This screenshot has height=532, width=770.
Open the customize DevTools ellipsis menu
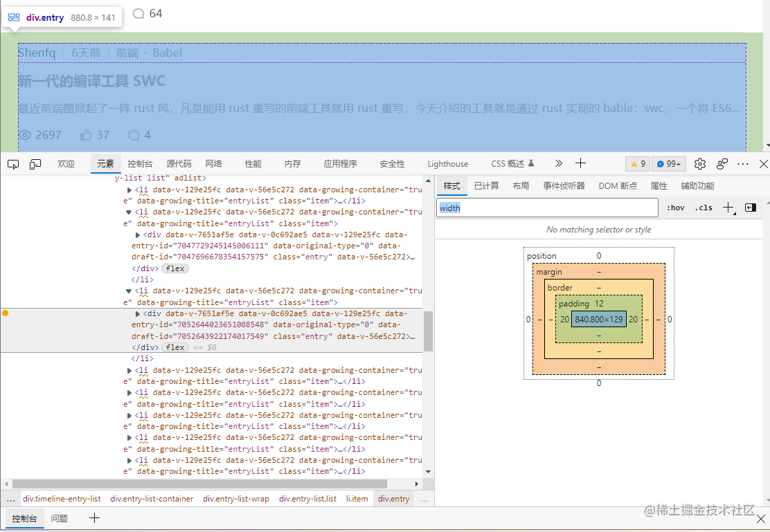[x=743, y=164]
